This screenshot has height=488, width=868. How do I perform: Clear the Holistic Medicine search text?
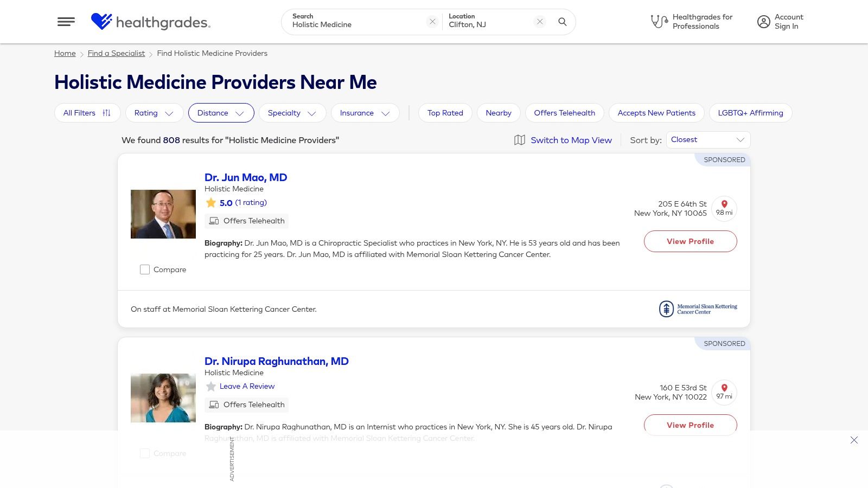[432, 22]
